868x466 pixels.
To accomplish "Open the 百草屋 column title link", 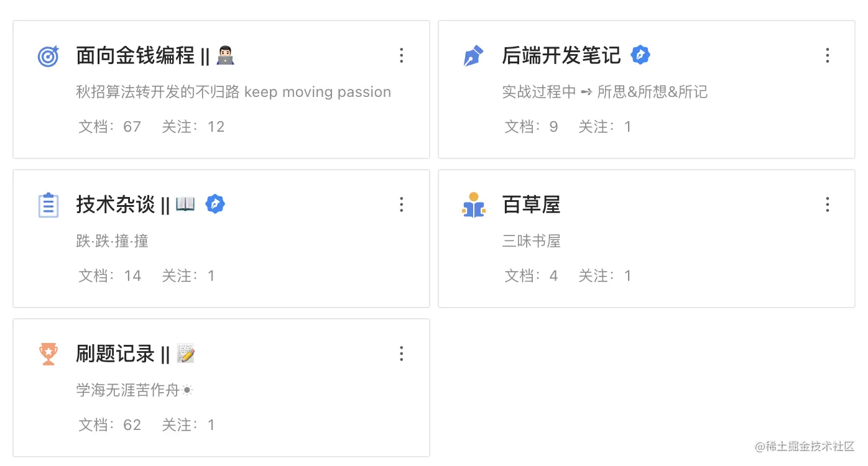I will coord(532,204).
